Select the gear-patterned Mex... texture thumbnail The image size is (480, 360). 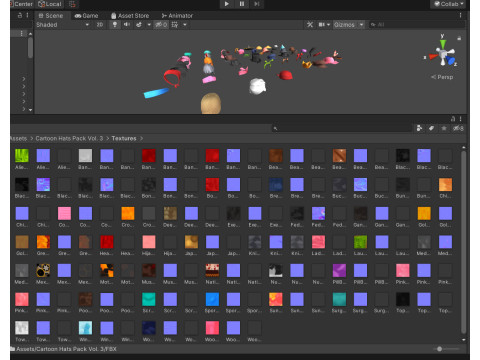coord(43,271)
